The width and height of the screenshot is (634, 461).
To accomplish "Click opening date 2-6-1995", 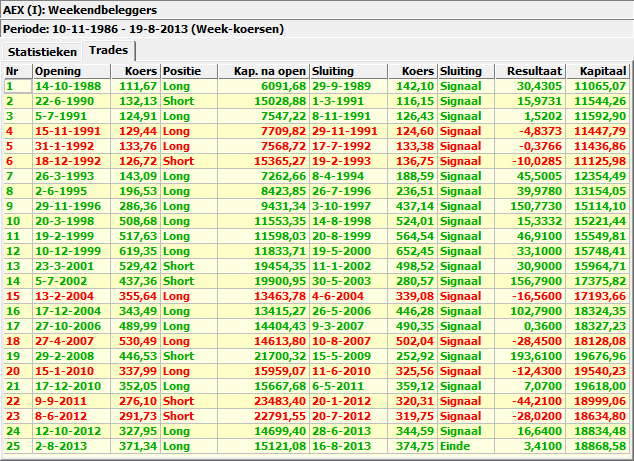I will coord(61,191).
